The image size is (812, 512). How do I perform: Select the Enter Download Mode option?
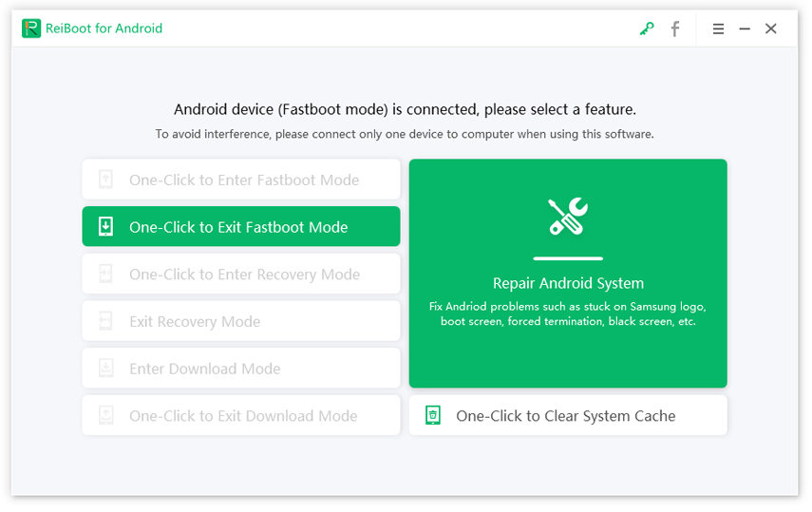coord(205,369)
